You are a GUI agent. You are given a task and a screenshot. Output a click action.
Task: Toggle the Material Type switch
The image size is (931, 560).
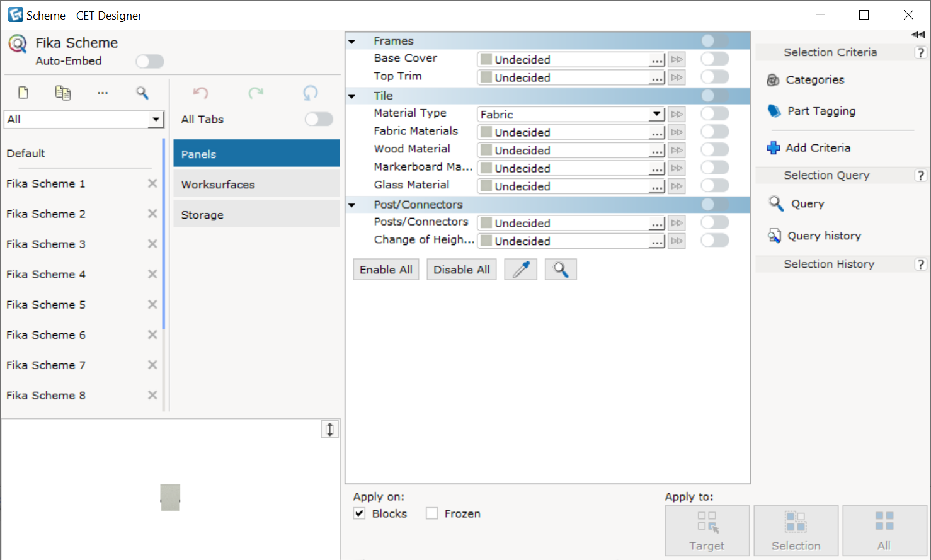715,113
